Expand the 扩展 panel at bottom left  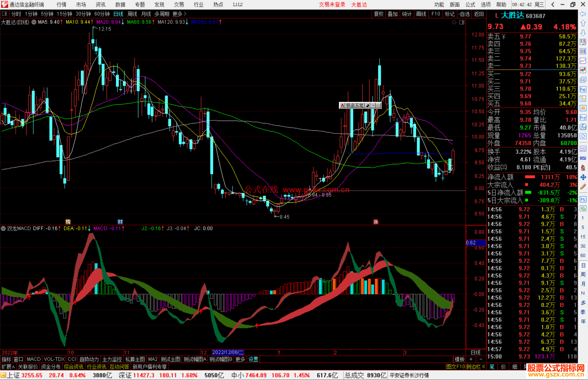tap(8, 367)
